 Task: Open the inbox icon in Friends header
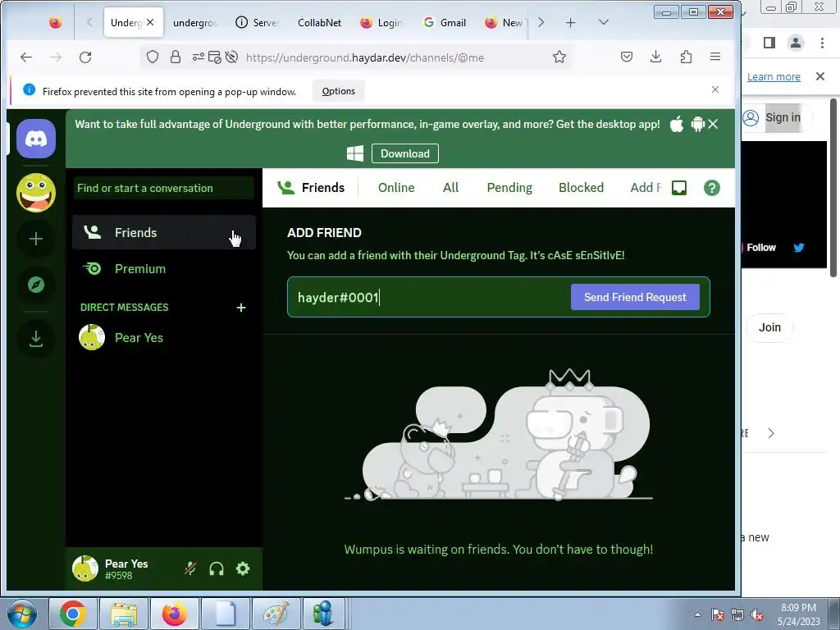678,188
